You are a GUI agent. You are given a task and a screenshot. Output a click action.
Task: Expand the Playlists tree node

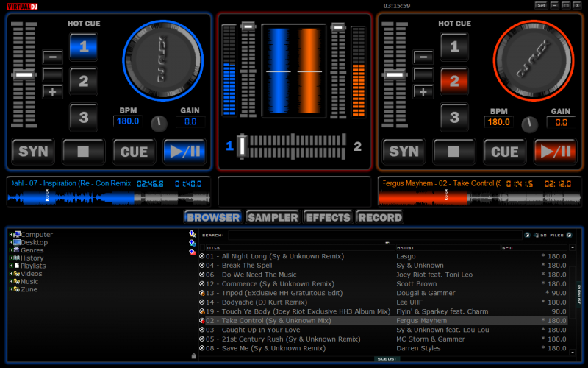pos(11,266)
